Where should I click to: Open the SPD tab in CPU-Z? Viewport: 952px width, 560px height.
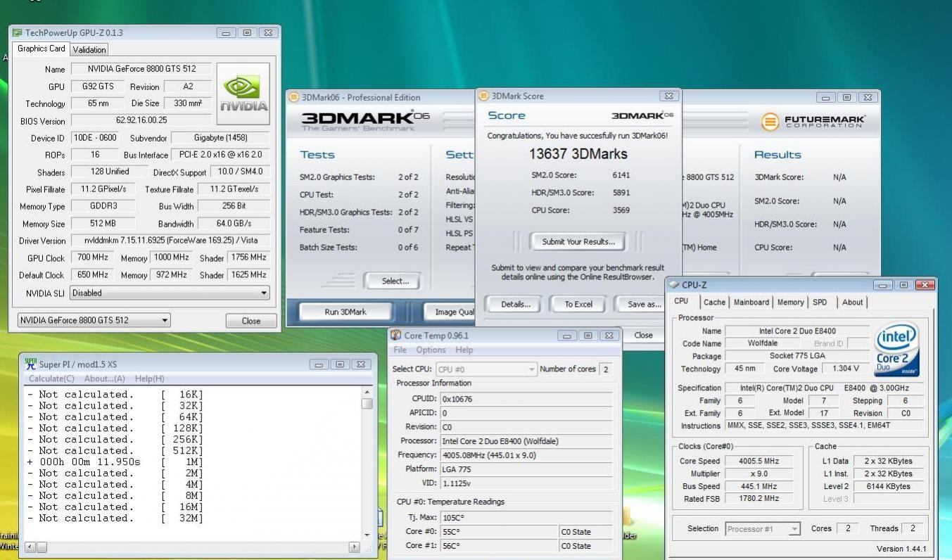coord(820,302)
